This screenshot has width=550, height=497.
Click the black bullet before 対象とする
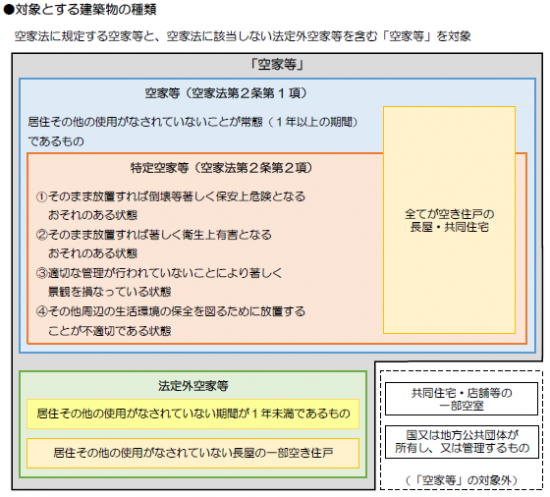8,9
